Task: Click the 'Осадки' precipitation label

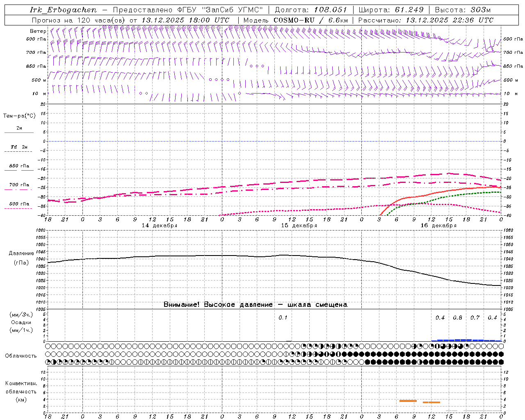Action: coord(21,322)
